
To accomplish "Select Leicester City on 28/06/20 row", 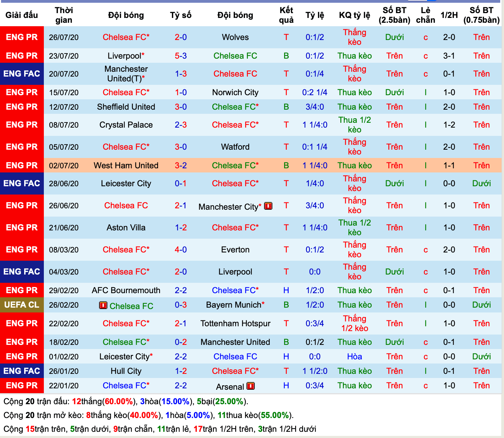I will tap(126, 183).
